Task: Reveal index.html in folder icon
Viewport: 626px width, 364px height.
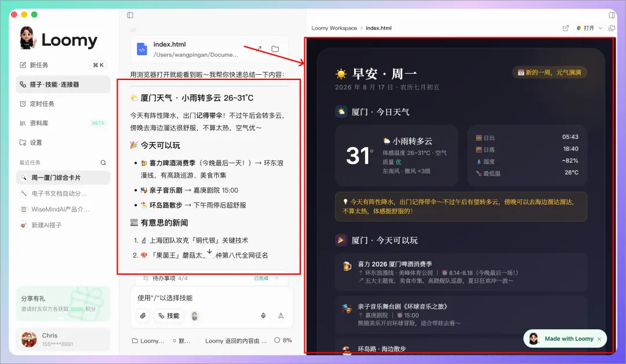Action: pos(275,49)
